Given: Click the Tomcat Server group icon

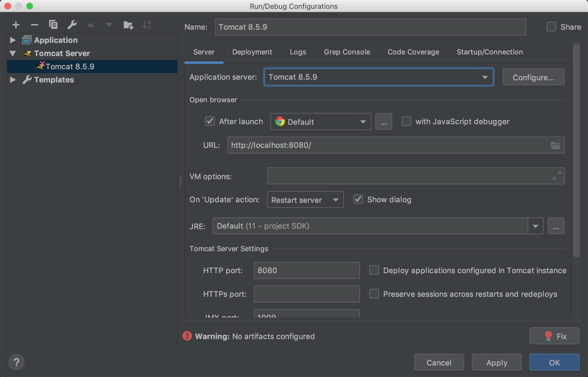Looking at the screenshot, I should coord(27,53).
